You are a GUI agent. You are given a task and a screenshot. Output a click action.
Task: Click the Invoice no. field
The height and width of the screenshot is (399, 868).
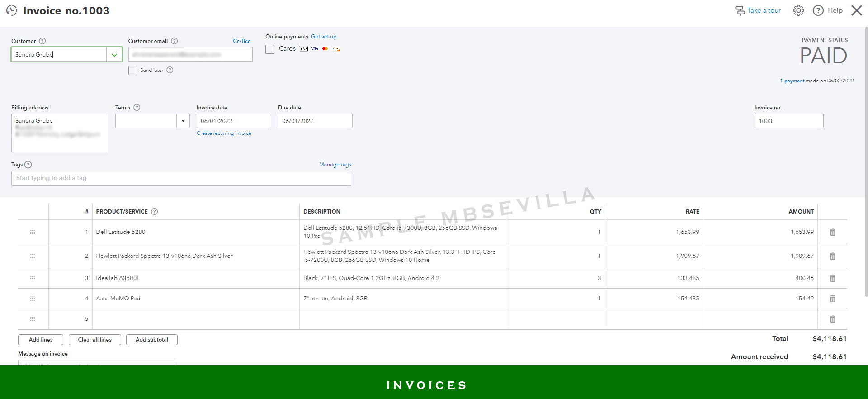(x=789, y=121)
